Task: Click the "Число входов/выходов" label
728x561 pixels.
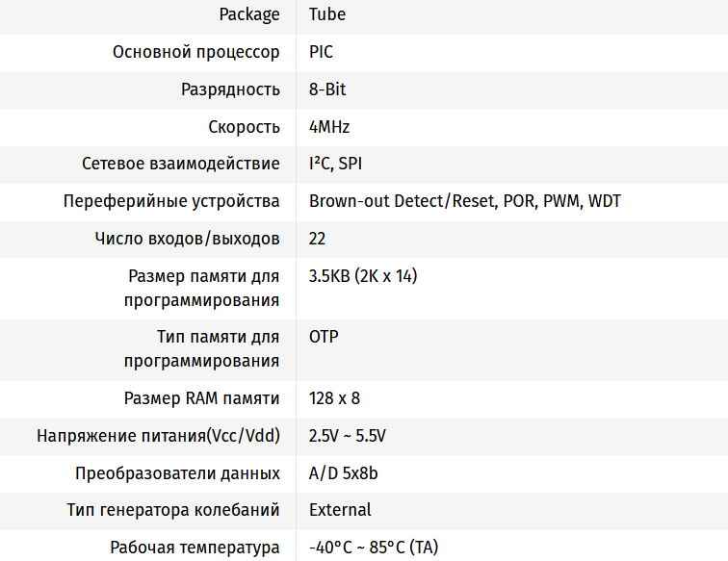Action: [188, 239]
